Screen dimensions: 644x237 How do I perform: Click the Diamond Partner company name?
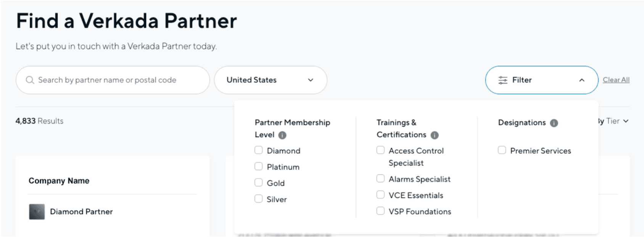click(81, 211)
